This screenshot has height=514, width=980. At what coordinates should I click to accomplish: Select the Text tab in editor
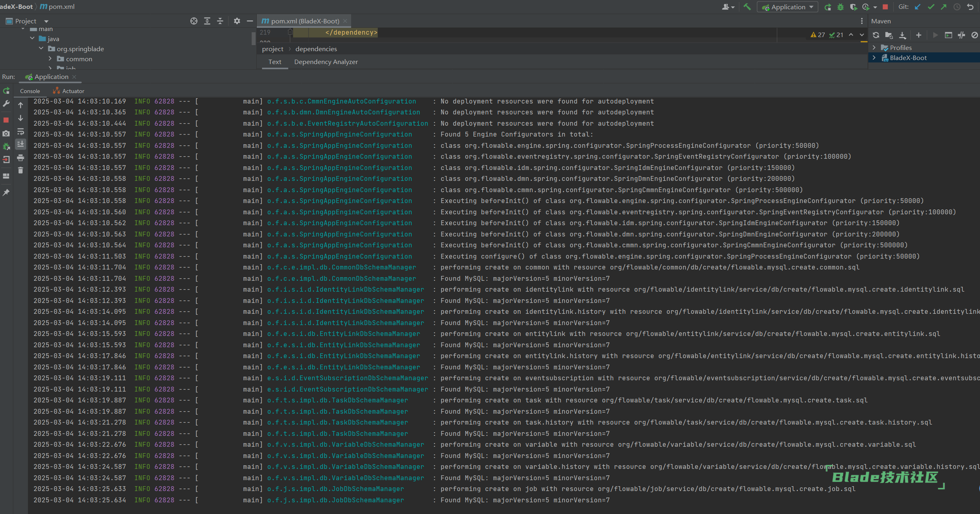275,62
